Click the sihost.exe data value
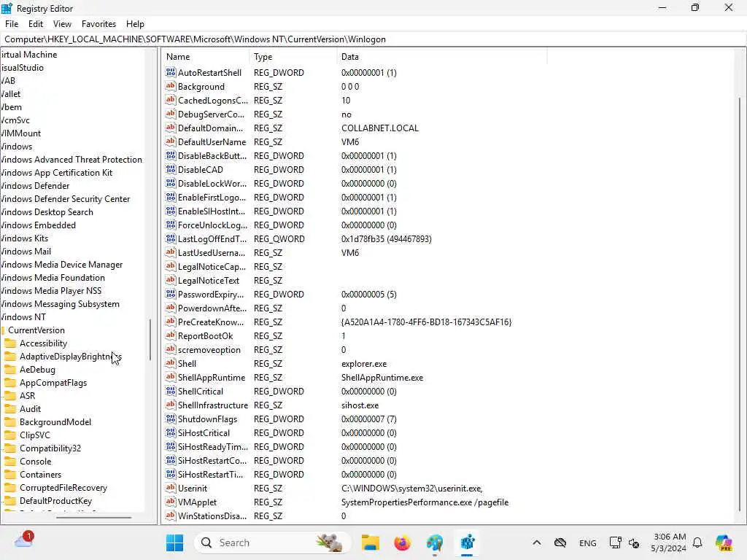This screenshot has height=560, width=747. coord(360,405)
